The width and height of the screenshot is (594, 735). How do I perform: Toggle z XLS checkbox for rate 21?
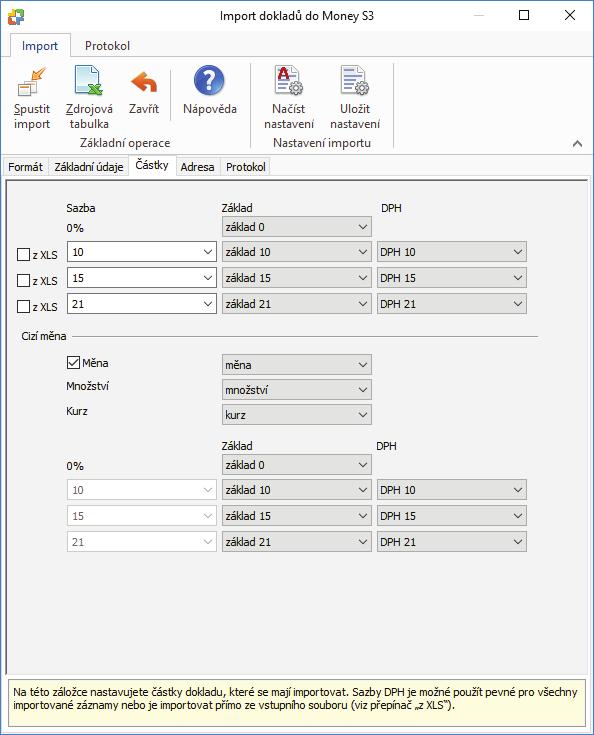[23, 307]
